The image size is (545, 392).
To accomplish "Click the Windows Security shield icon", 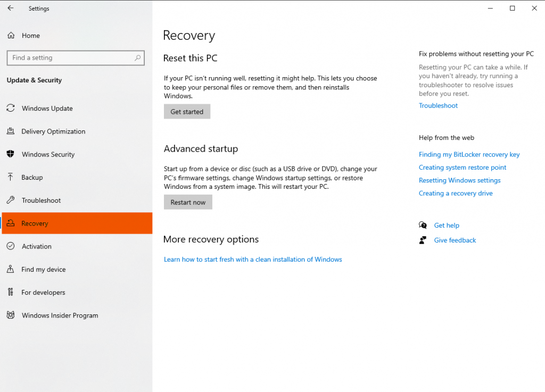I will click(x=11, y=154).
